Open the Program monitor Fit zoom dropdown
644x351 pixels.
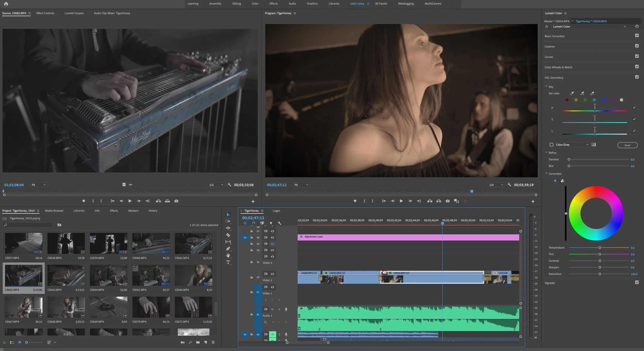point(301,185)
